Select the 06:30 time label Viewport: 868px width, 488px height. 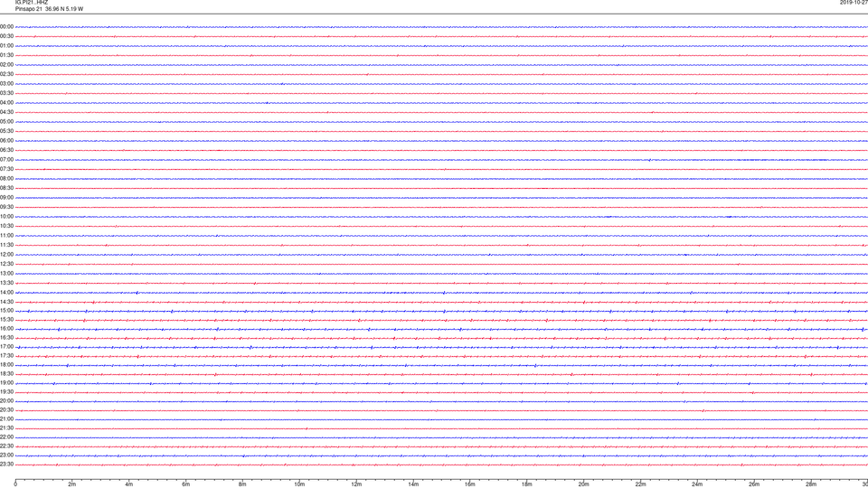pos(6,150)
